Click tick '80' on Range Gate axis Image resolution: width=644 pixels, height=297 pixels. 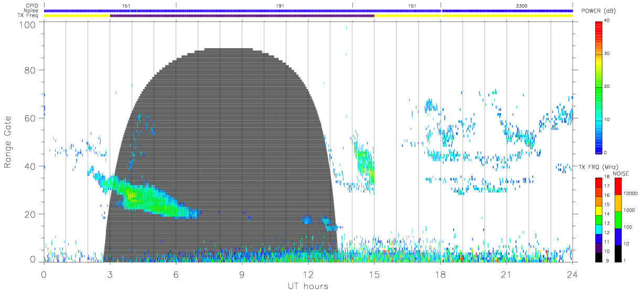coord(30,70)
